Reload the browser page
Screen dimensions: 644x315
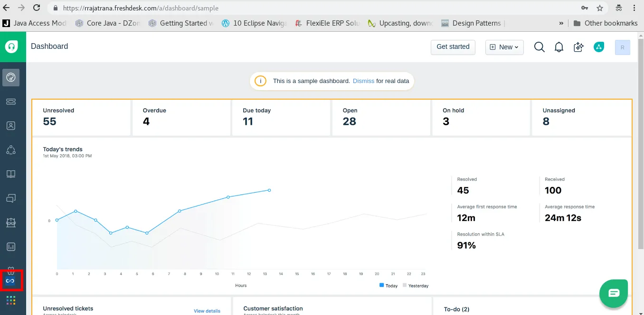click(37, 8)
